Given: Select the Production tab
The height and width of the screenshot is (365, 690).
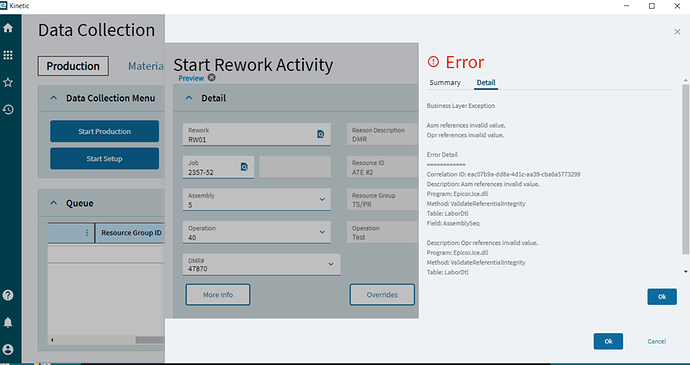Looking at the screenshot, I should (x=73, y=66).
